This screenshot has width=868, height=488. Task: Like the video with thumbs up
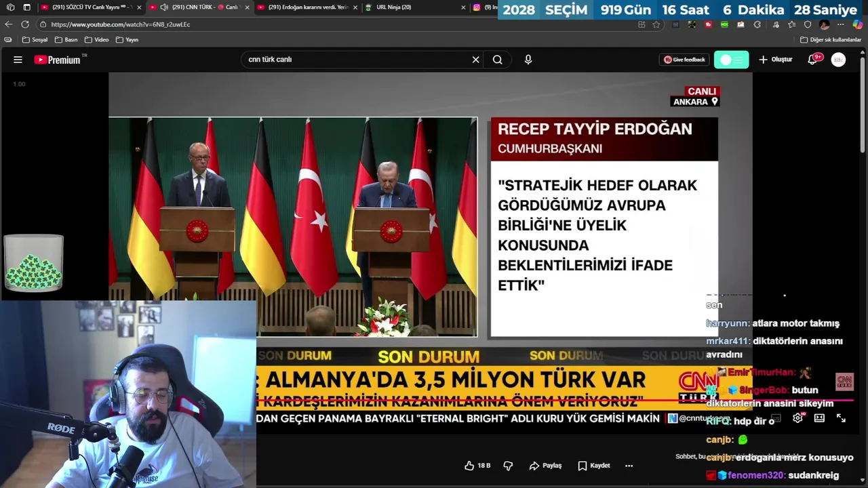pyautogui.click(x=477, y=466)
